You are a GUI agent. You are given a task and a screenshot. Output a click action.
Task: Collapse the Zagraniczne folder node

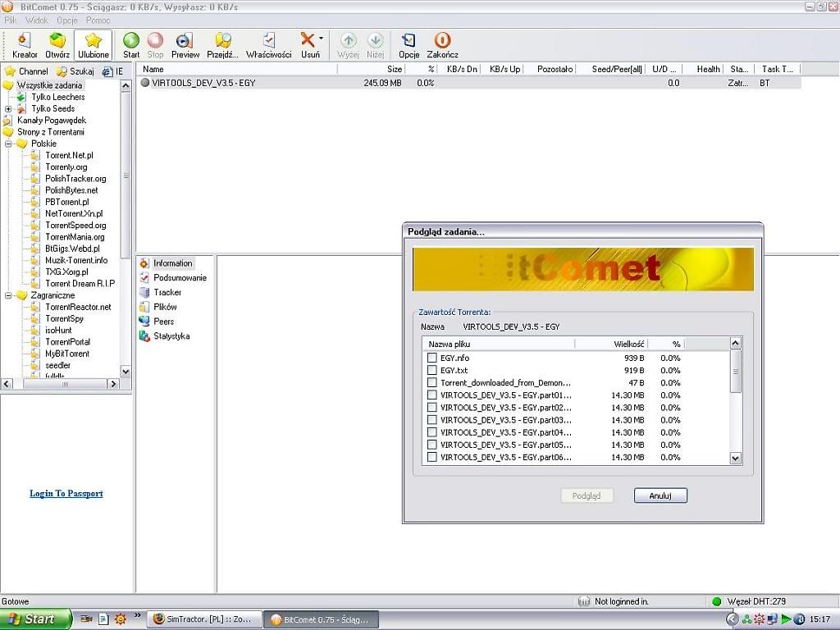point(8,295)
